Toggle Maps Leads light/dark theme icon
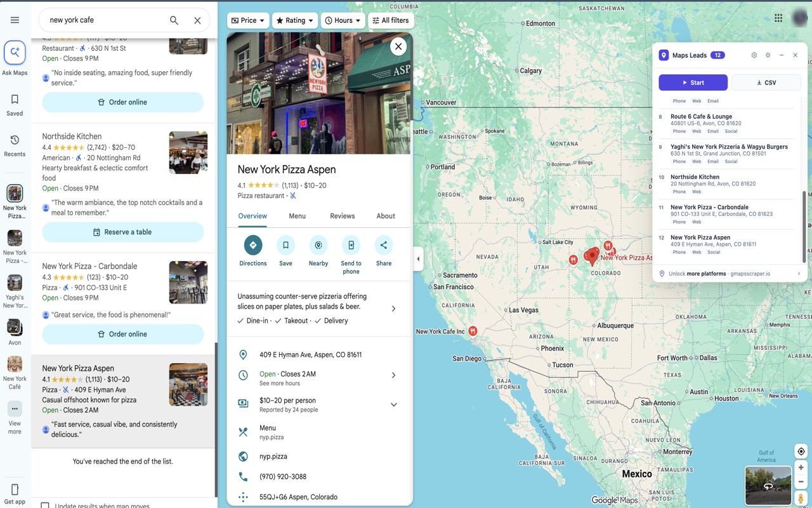Screen dimensions: 812x508 pyautogui.click(x=768, y=55)
